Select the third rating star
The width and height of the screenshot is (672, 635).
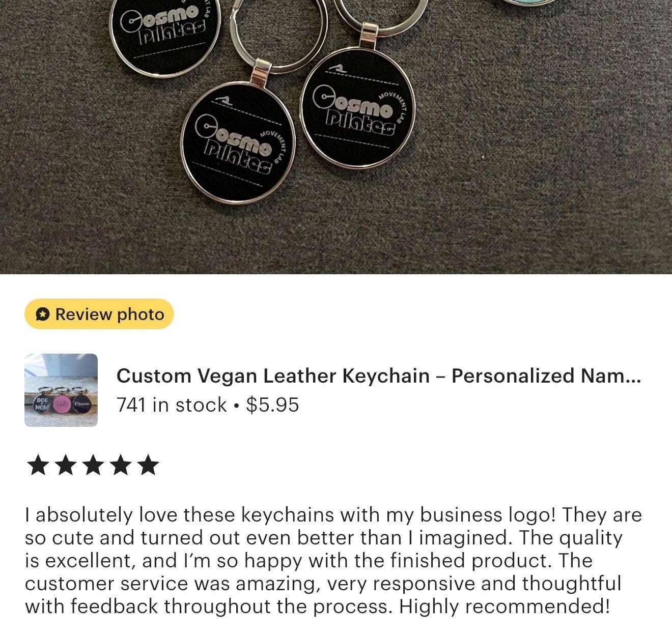[93, 465]
